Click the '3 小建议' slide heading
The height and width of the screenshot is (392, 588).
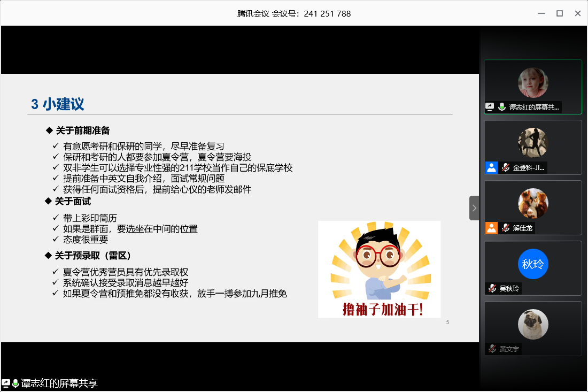(x=58, y=104)
